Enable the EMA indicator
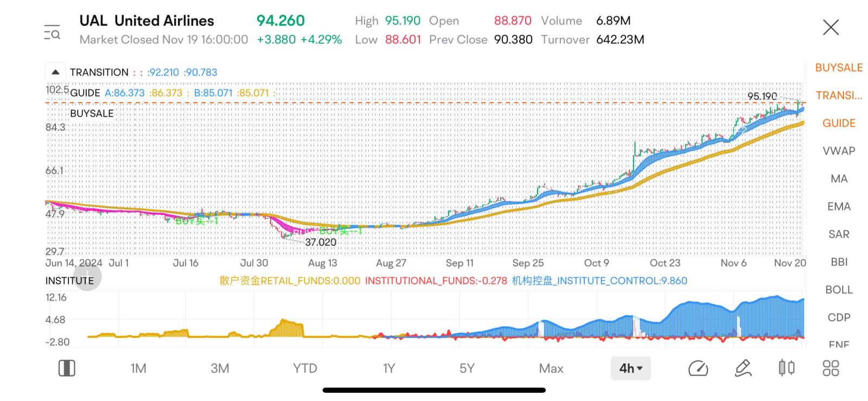868x401 pixels. 839,206
